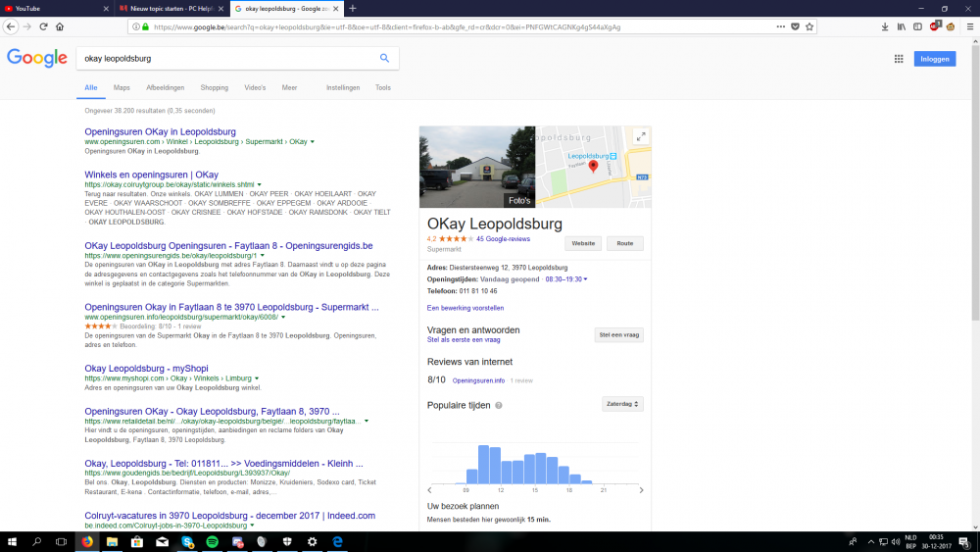Click the Firefox forward arrow
980x552 pixels.
coord(26,26)
